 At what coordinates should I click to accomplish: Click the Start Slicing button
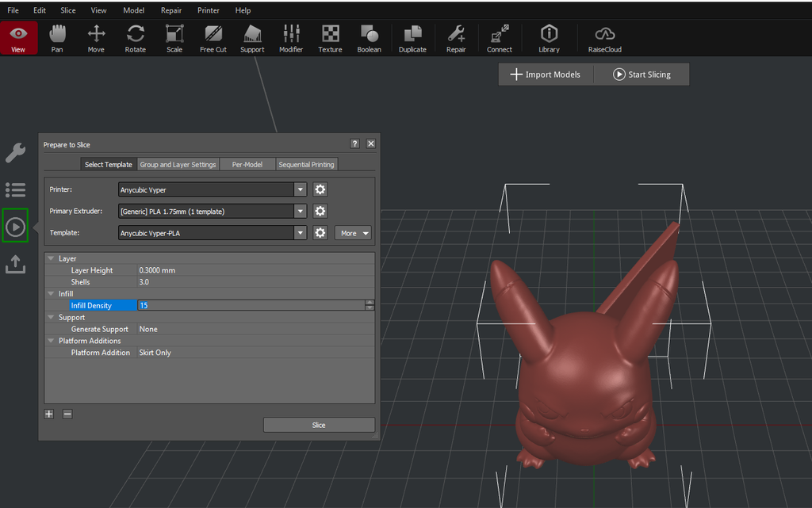click(x=641, y=74)
